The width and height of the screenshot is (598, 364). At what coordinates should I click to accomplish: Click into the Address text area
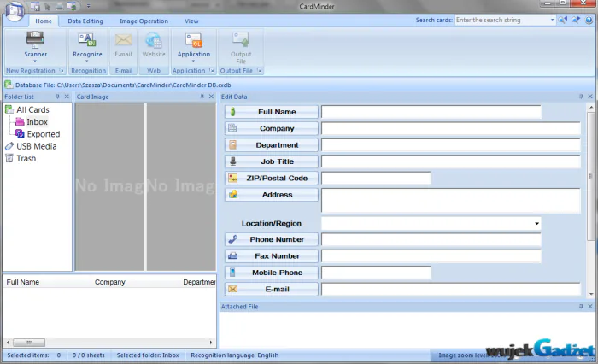(x=451, y=200)
